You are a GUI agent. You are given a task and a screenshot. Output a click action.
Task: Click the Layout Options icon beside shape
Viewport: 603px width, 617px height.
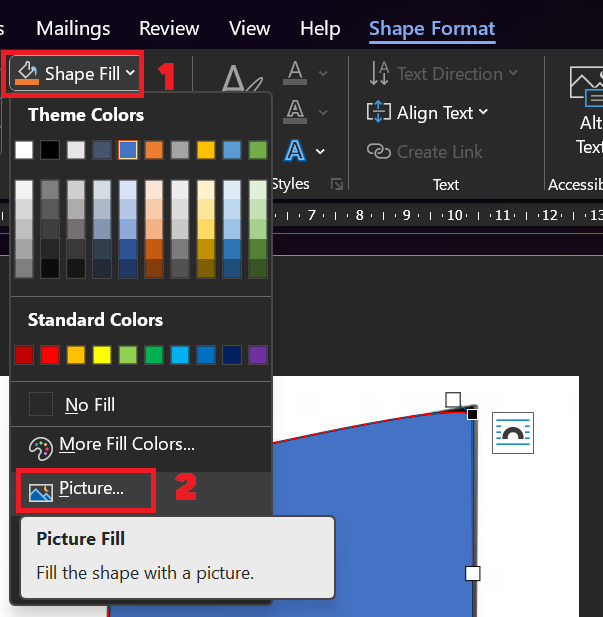pyautogui.click(x=513, y=433)
